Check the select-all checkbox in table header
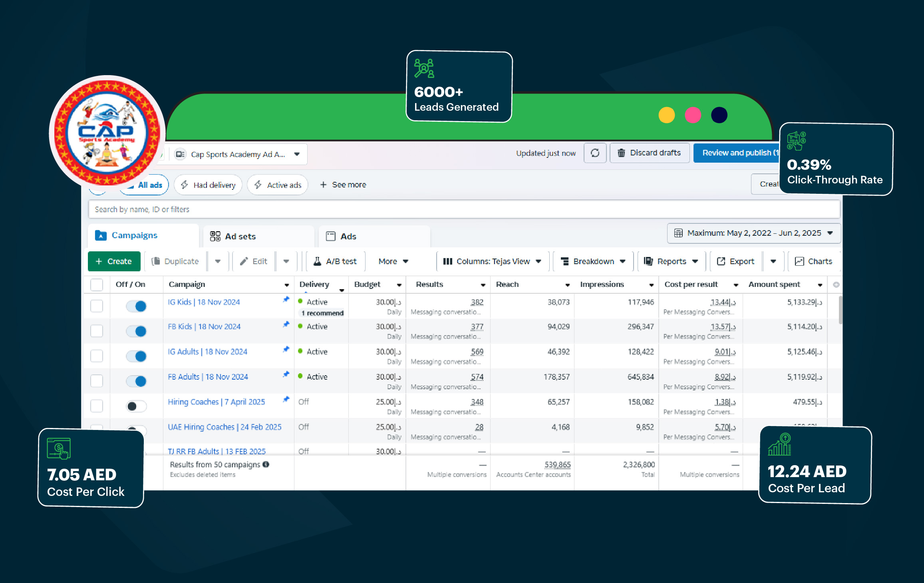 tap(97, 285)
